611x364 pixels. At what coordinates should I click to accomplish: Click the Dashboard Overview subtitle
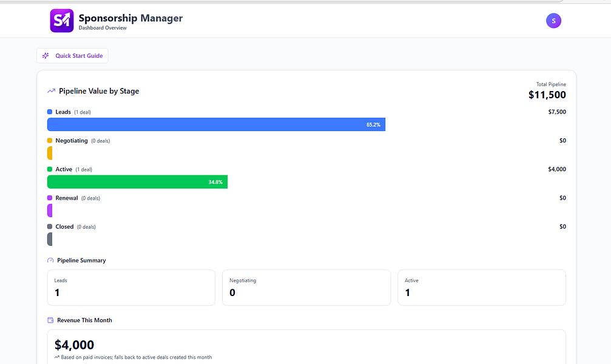tap(103, 28)
